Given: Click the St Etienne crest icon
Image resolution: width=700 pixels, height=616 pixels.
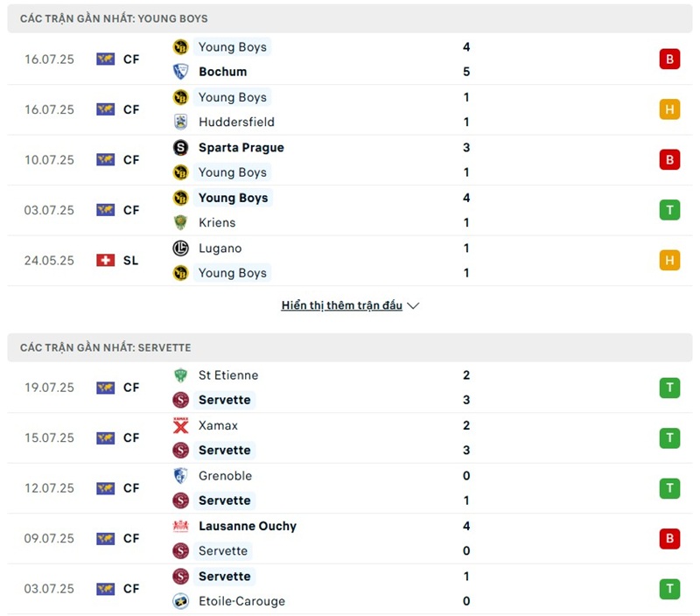Looking at the screenshot, I should click(180, 375).
